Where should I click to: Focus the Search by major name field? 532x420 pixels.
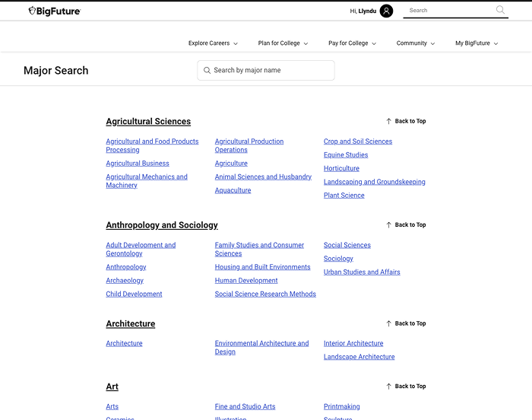click(266, 70)
